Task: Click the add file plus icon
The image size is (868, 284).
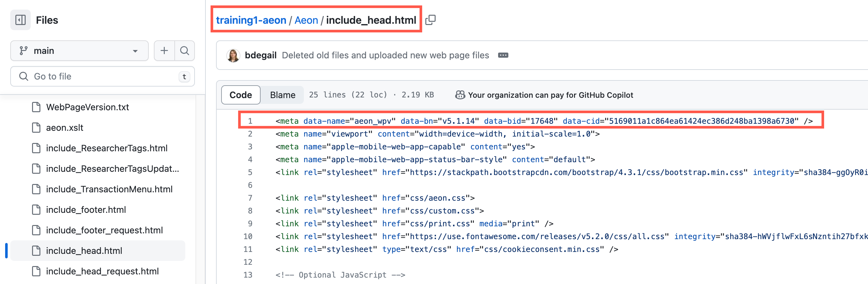Action: [x=164, y=51]
